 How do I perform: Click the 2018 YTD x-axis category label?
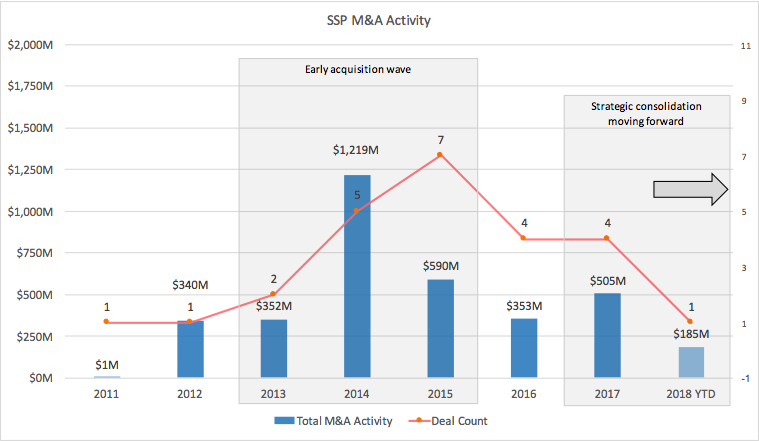coord(690,393)
